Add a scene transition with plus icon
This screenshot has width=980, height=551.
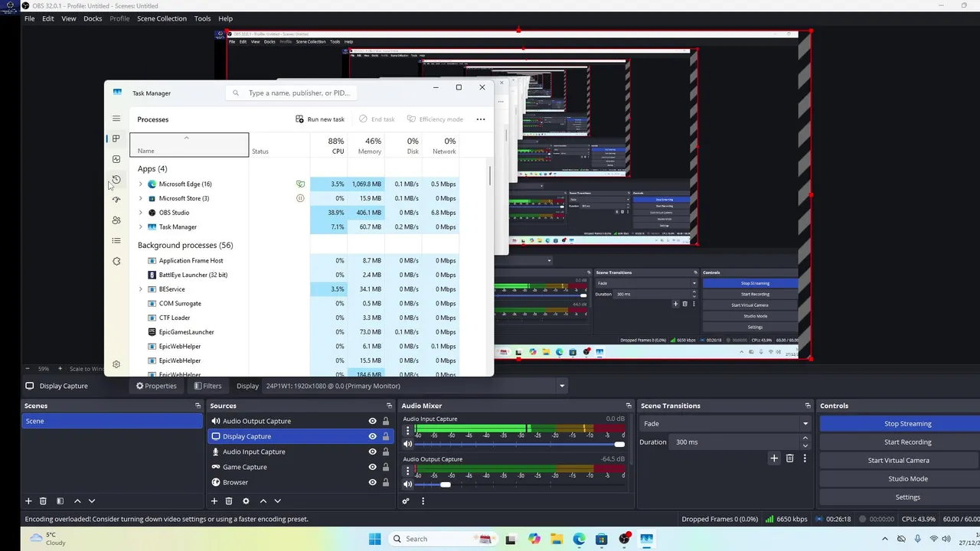774,458
